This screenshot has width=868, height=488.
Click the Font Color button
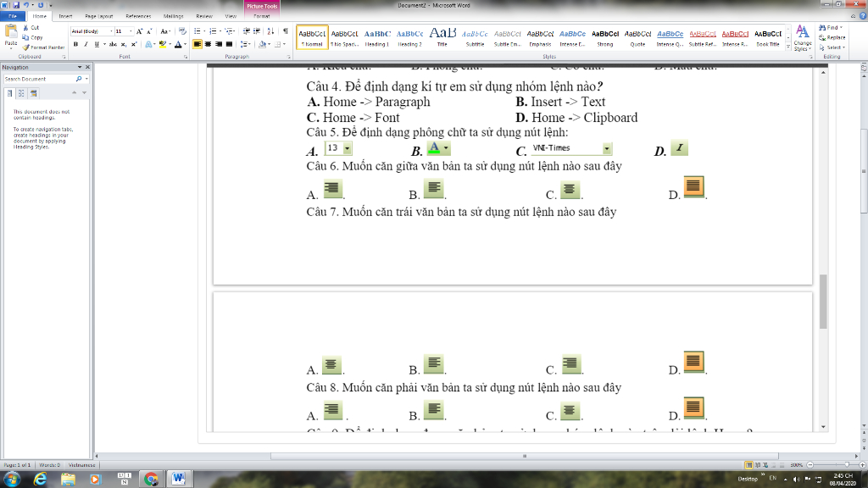178,44
